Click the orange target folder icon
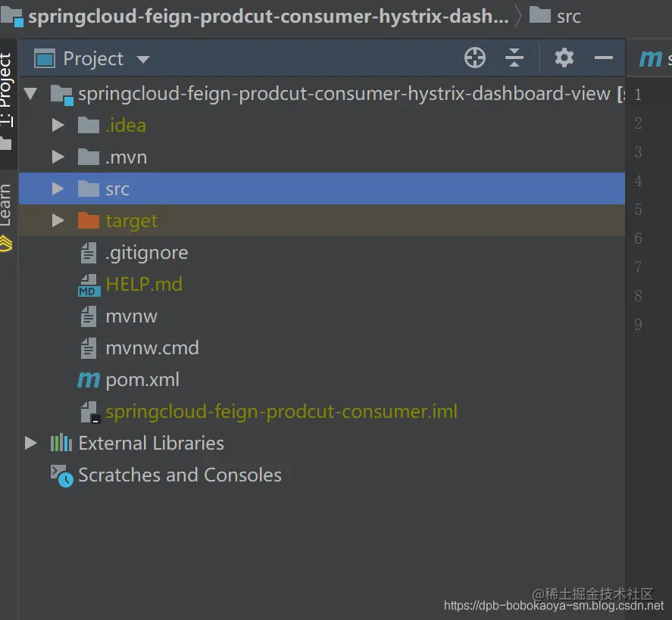 pos(89,220)
